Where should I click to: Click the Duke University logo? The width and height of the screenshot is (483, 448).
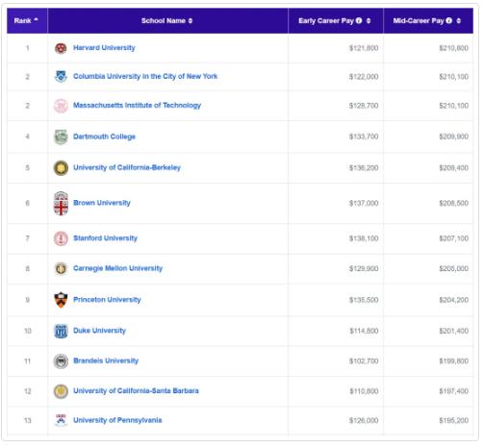tap(61, 331)
